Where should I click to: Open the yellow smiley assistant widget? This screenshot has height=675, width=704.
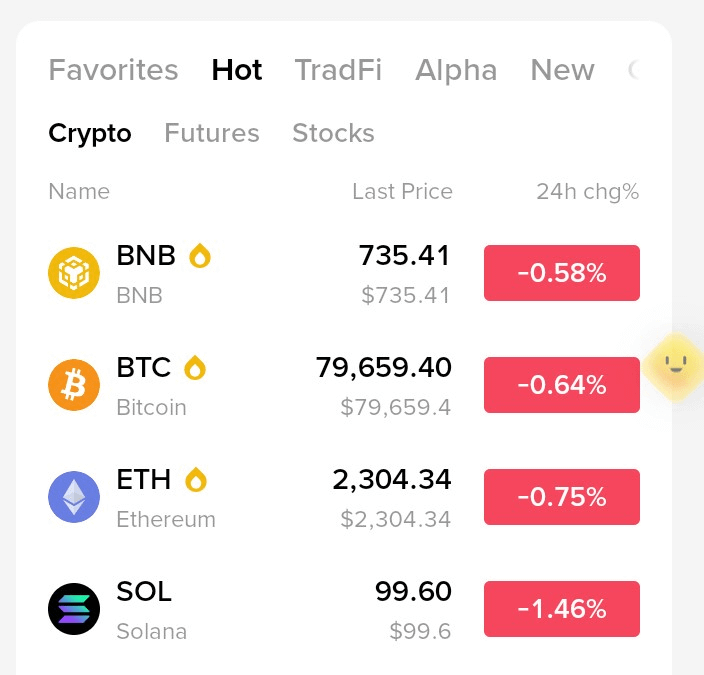pos(674,366)
